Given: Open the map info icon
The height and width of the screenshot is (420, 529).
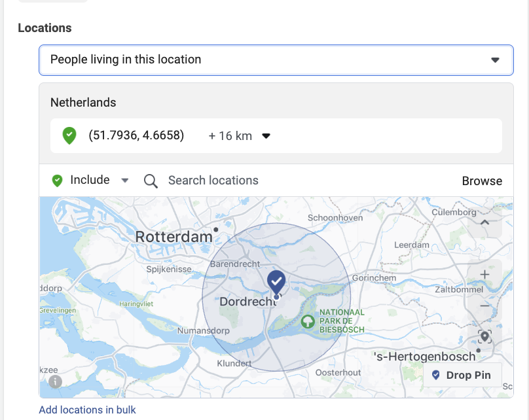Looking at the screenshot, I should [56, 381].
